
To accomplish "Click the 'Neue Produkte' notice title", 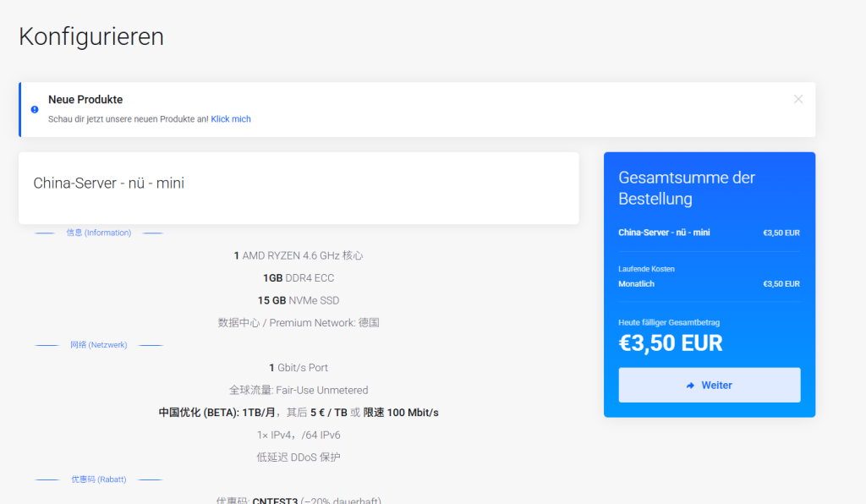I will [x=85, y=100].
